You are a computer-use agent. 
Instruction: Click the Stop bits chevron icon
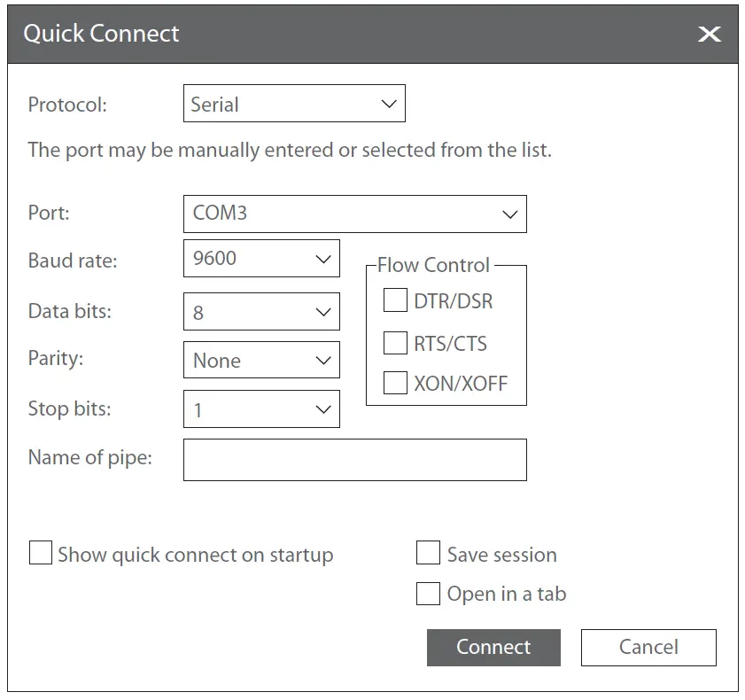coord(322,408)
